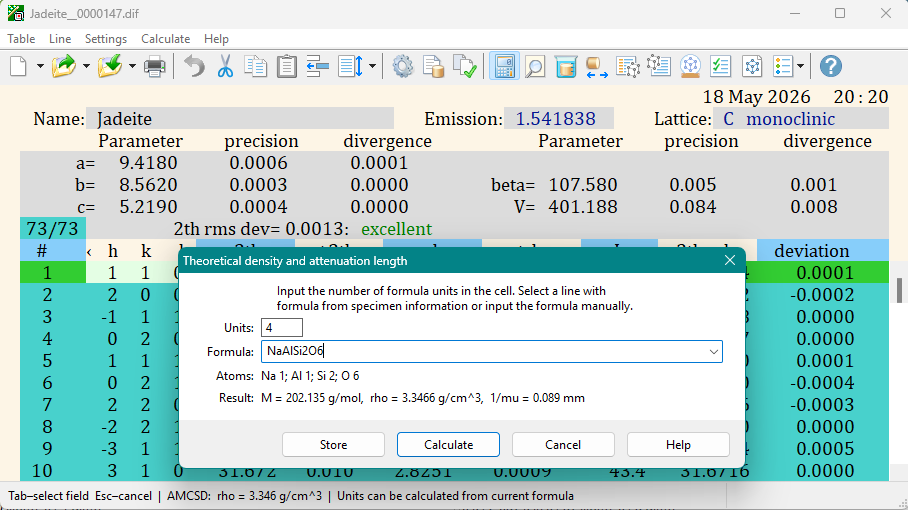Image resolution: width=908 pixels, height=510 pixels.
Task: Click the blue question mark help icon
Action: (x=830, y=67)
